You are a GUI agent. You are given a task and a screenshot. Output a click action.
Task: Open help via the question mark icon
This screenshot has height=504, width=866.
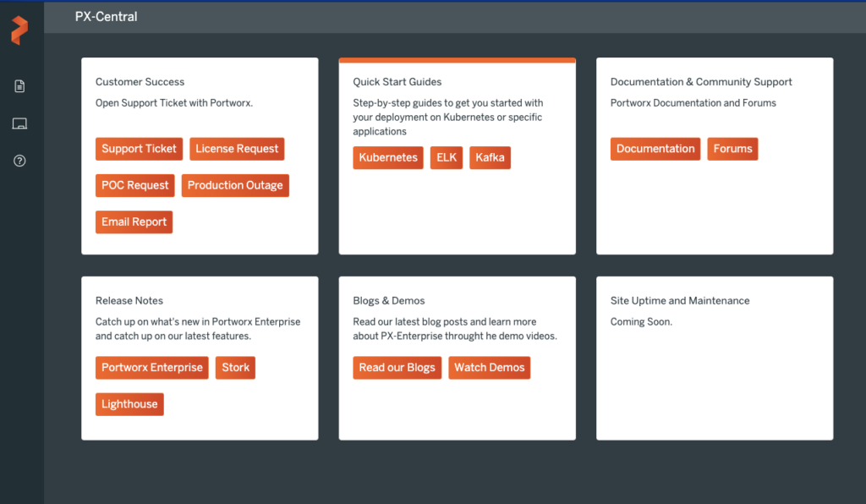[19, 160]
